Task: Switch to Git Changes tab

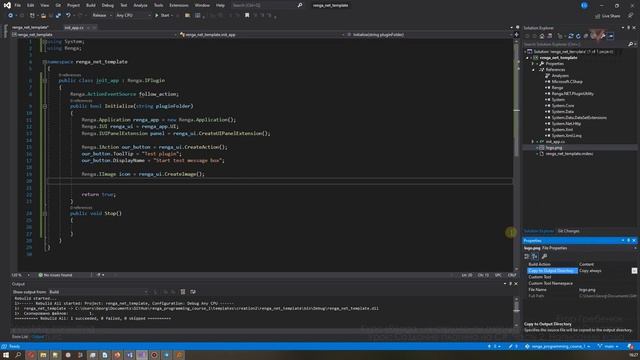Action: (569, 231)
